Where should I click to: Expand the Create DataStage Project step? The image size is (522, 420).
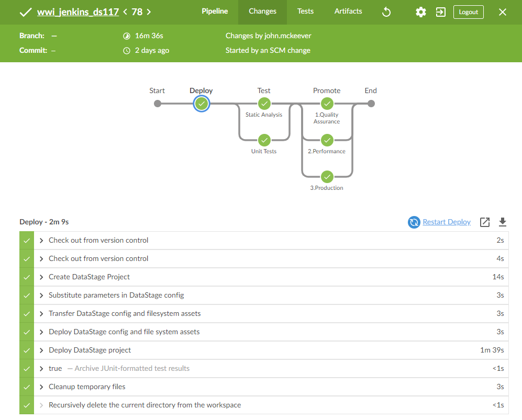[89, 277]
